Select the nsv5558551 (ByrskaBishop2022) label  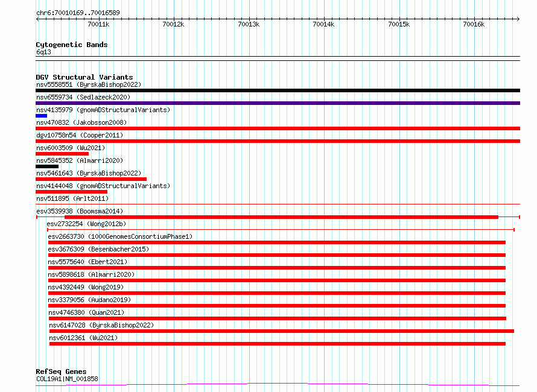click(x=89, y=84)
